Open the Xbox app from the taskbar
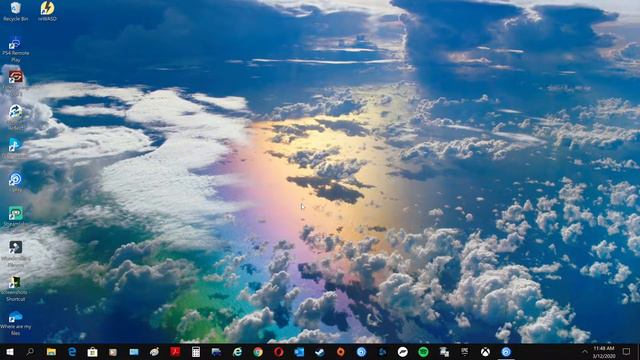Viewport: 640px width, 360px height. [x=485, y=352]
